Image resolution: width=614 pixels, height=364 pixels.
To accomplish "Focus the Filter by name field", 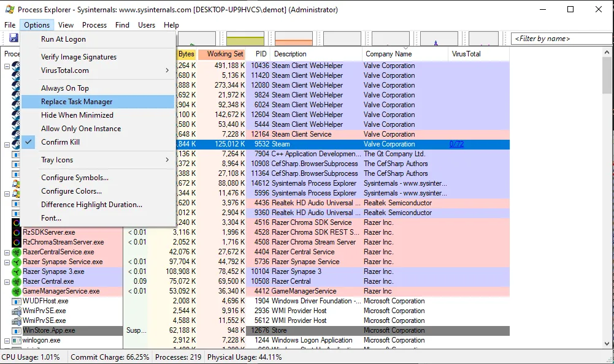I will click(x=562, y=39).
